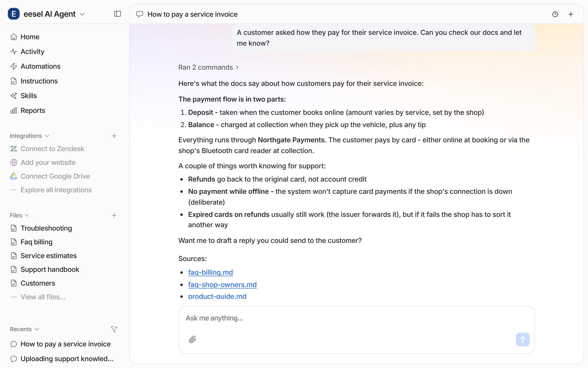Image resolution: width=588 pixels, height=368 pixels.
Task: Click the Service estimates document icon
Action: (14, 256)
